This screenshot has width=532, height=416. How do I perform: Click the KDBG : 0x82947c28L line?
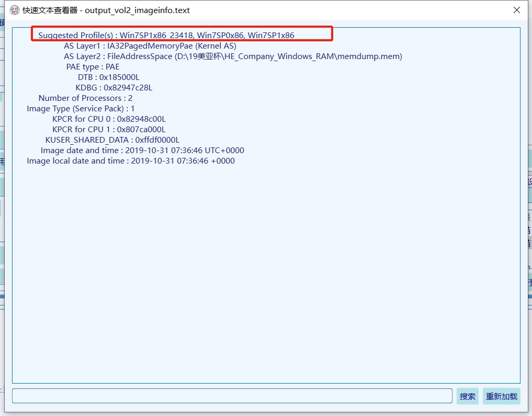(114, 87)
